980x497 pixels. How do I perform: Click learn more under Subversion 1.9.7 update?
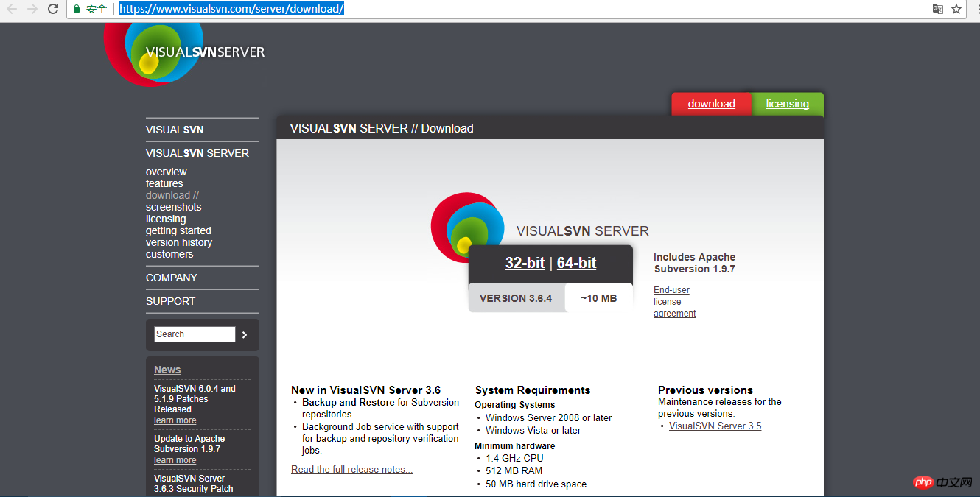[x=175, y=460]
